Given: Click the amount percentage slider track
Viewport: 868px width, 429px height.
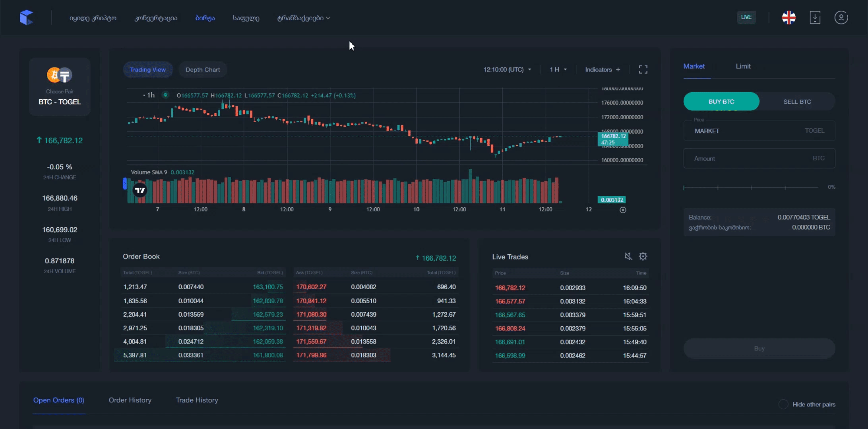Looking at the screenshot, I should pos(750,187).
